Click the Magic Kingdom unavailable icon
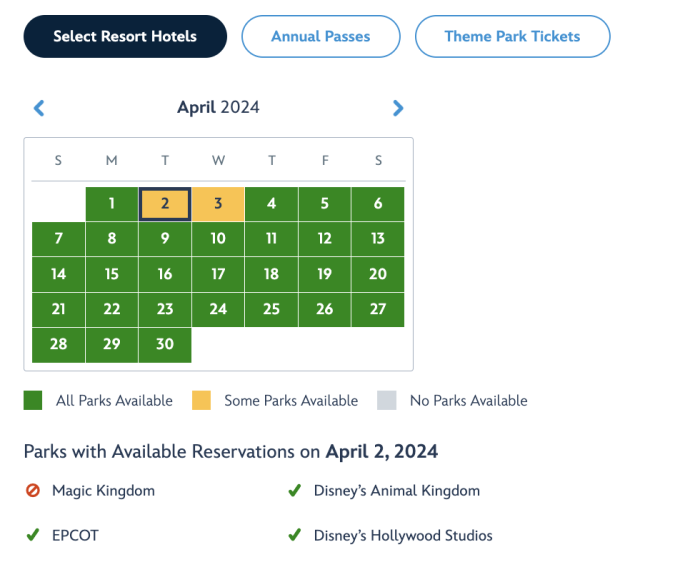This screenshot has height=567, width=700. coord(33,491)
